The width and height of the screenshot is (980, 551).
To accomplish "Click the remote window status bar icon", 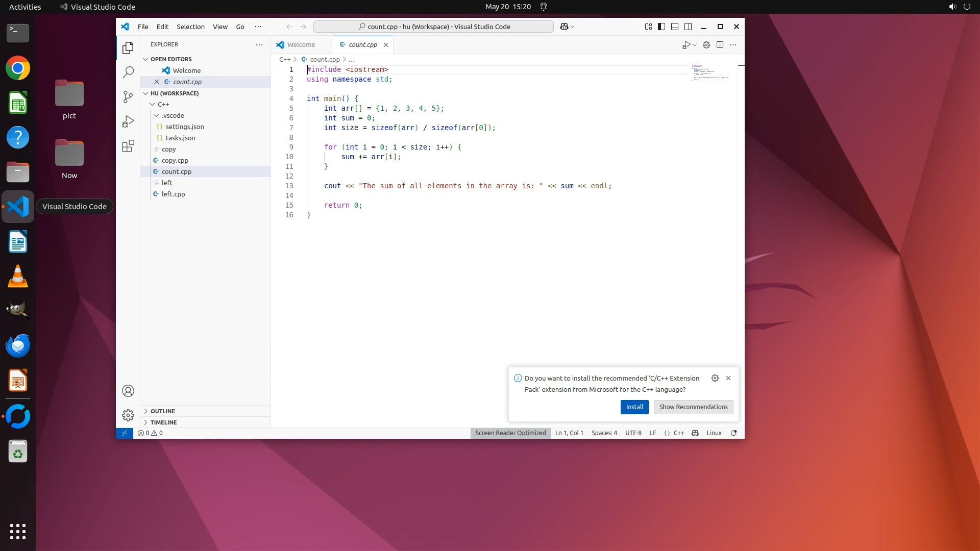I will (124, 433).
